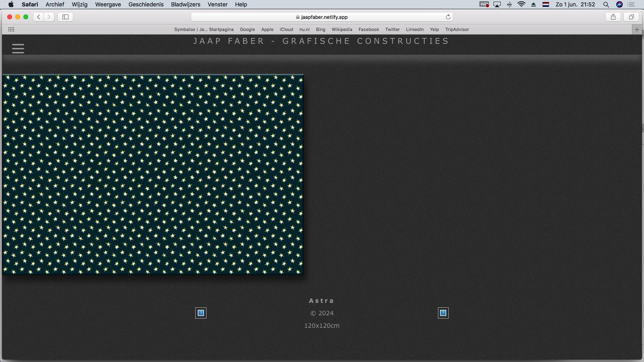Open the Bladwijzers menu

[186, 4]
